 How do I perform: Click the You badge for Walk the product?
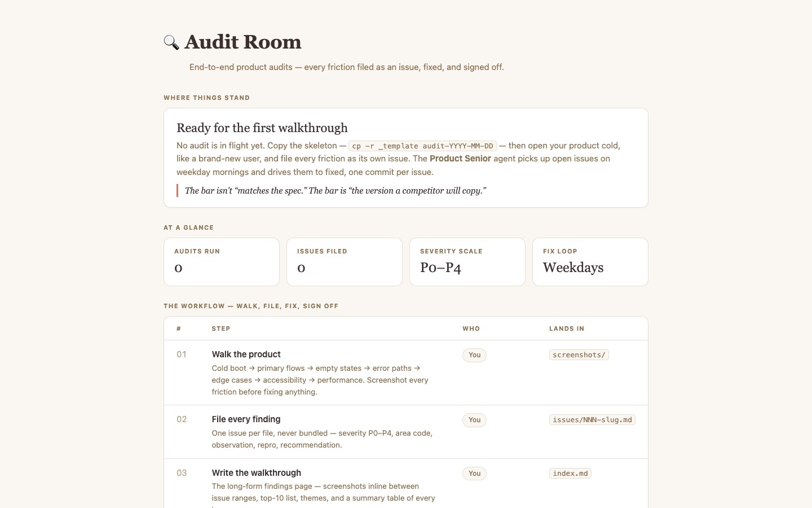[475, 355]
